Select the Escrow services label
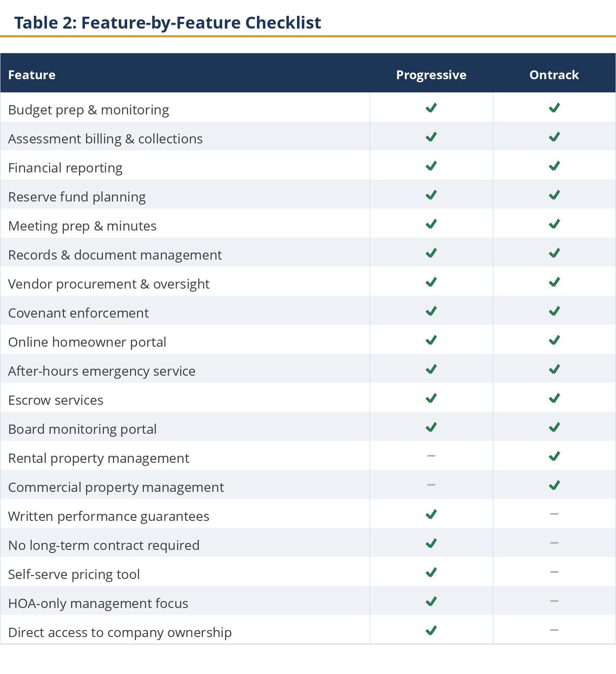This screenshot has width=616, height=674. point(56,400)
